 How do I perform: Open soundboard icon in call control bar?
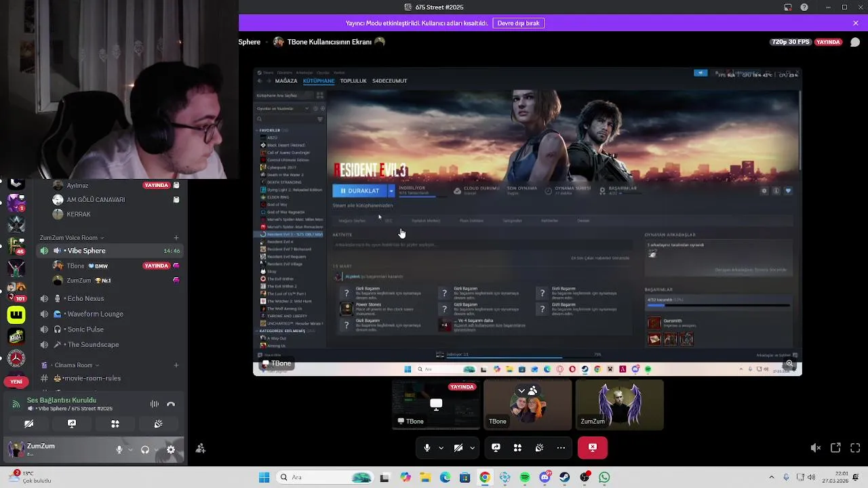pyautogui.click(x=539, y=447)
